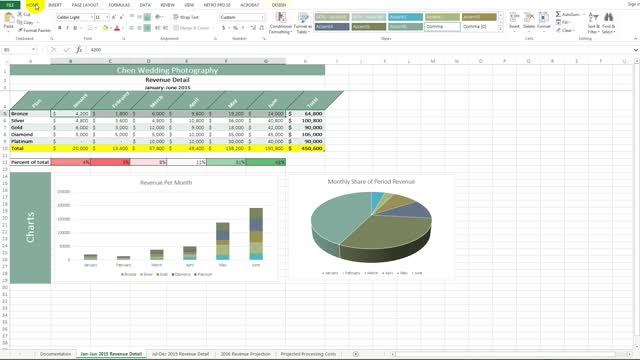Image resolution: width=640 pixels, height=360 pixels.
Task: Open the Documentation sheet tab
Action: pyautogui.click(x=56, y=354)
